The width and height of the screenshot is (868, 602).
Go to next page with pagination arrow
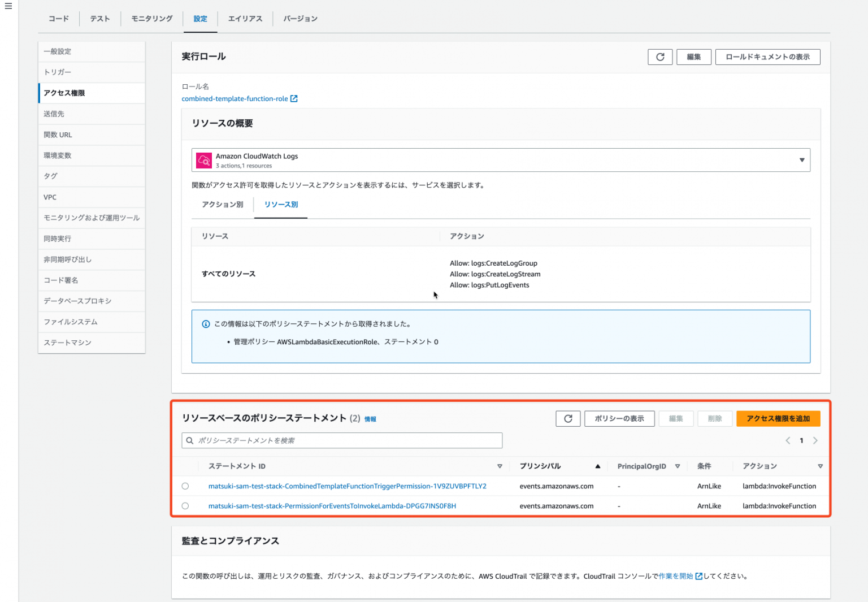pyautogui.click(x=815, y=440)
